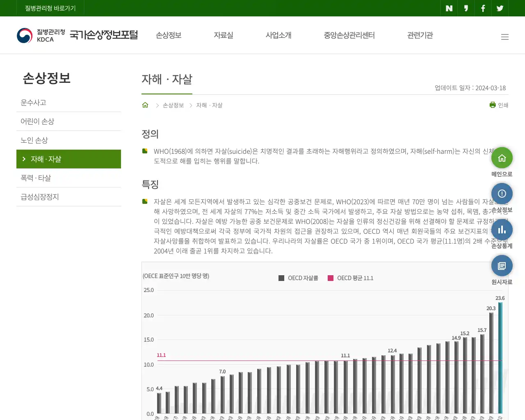Toggle OECD 평균 11.1 legend swatch
Image resolution: width=525 pixels, height=420 pixels.
pyautogui.click(x=331, y=278)
